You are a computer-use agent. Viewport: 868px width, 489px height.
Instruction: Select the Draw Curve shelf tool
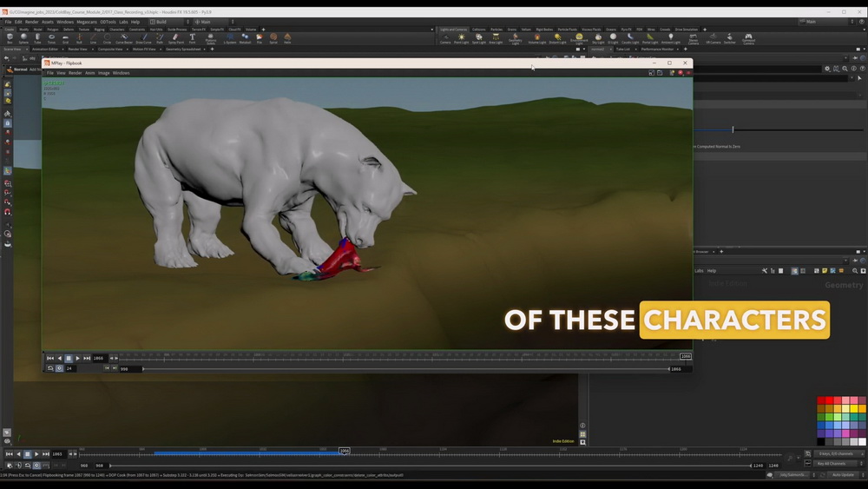(x=143, y=38)
